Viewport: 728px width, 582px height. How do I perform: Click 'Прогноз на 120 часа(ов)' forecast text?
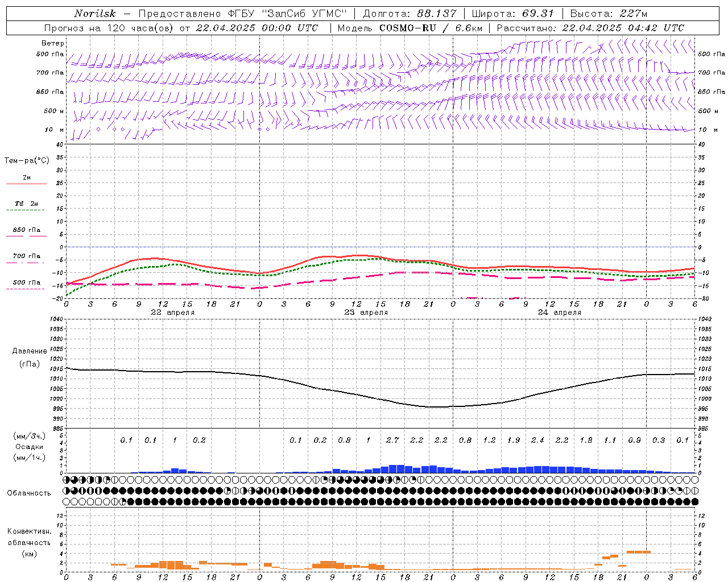(109, 28)
